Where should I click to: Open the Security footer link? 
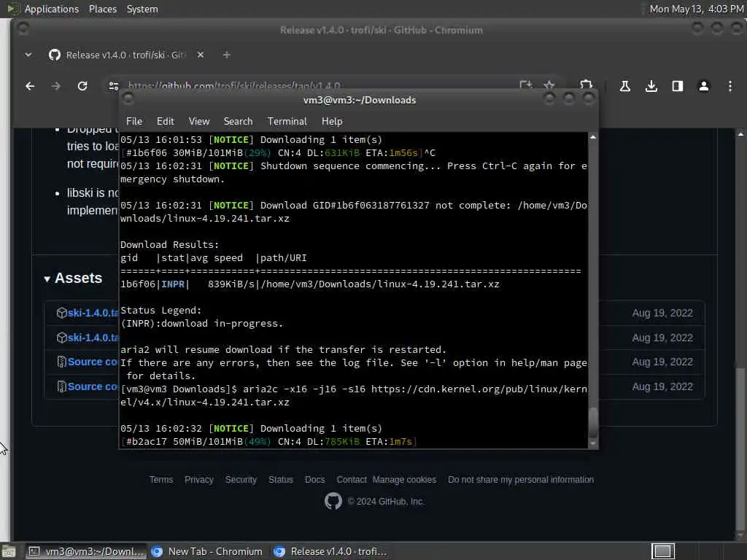241,480
